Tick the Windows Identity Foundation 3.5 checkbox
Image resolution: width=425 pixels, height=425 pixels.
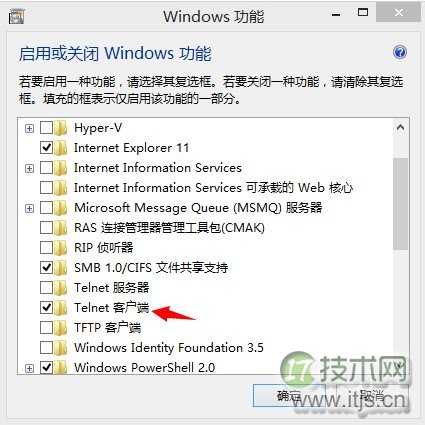(x=46, y=348)
